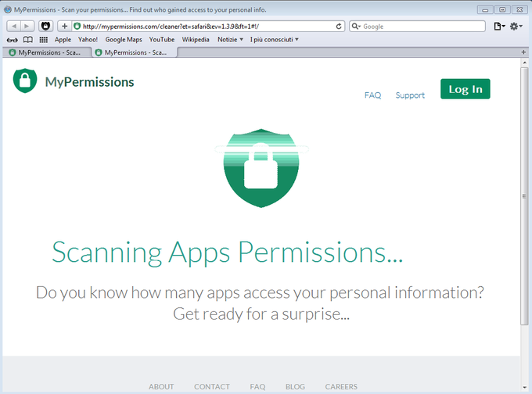This screenshot has width=532, height=394.
Task: Click the scrollbar down arrow
Action: pyautogui.click(x=524, y=387)
